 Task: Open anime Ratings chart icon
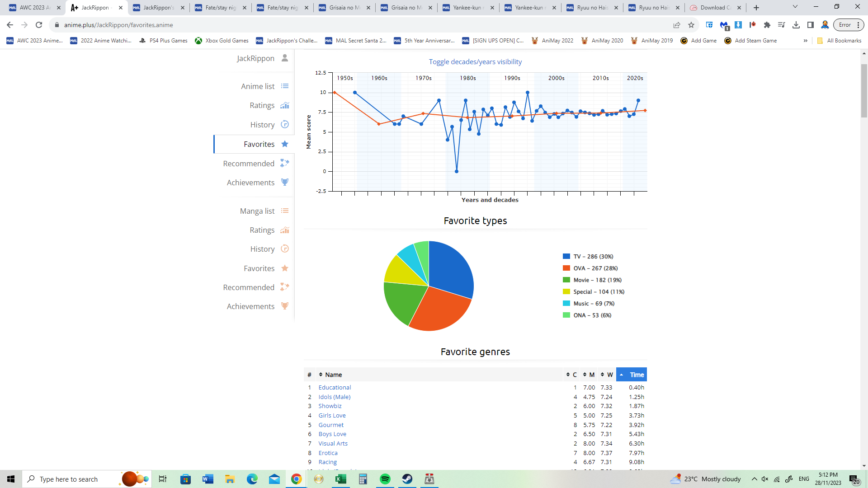point(285,105)
